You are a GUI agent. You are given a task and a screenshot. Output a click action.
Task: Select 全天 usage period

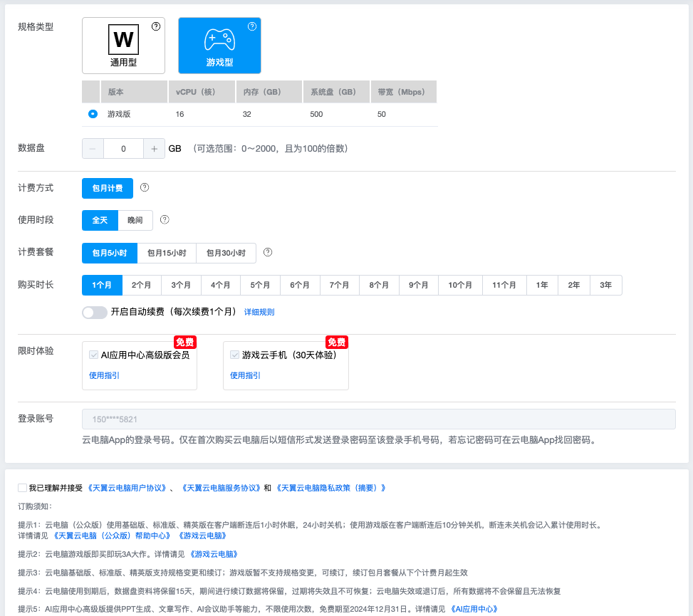click(100, 220)
